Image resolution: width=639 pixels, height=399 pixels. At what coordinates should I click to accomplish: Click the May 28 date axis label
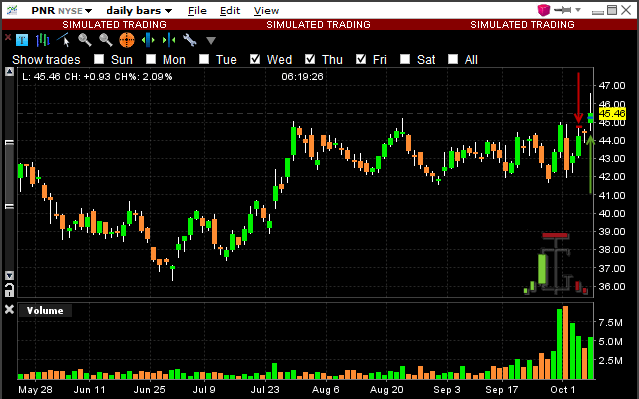[35, 390]
